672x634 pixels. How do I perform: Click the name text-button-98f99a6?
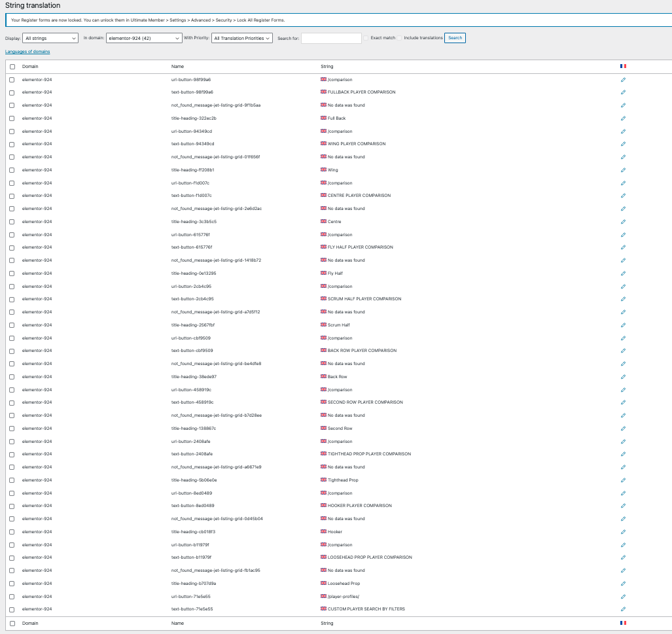coord(192,92)
